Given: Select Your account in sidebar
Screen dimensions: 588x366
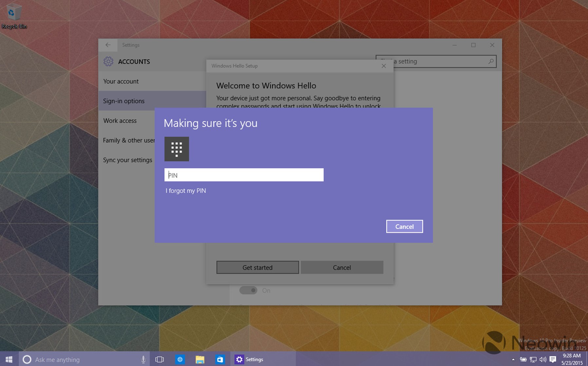Looking at the screenshot, I should point(121,81).
